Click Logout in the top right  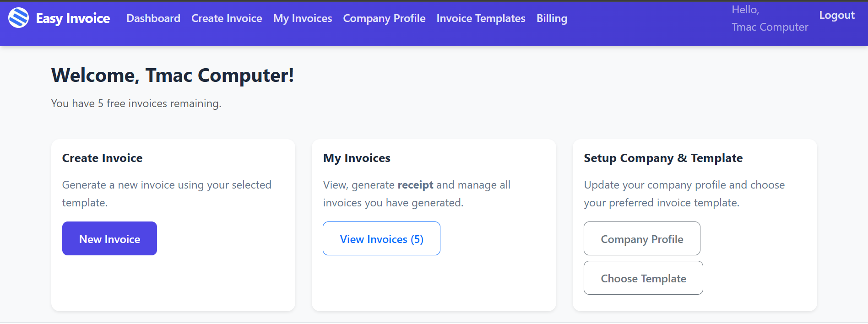[x=836, y=15]
